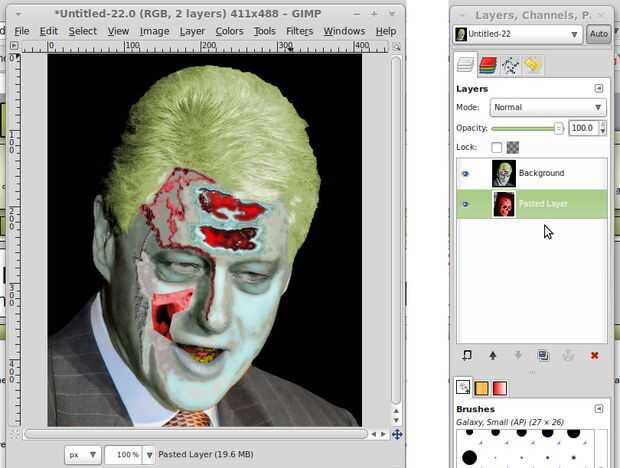Click the zoom-on-resize icon at top right
This screenshot has width=620, height=468.
click(x=397, y=47)
